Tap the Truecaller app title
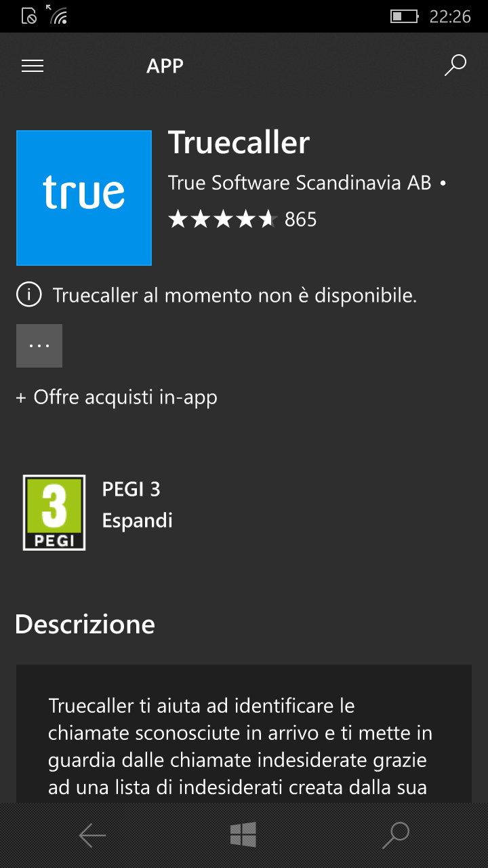Image resolution: width=488 pixels, height=868 pixels. (239, 143)
